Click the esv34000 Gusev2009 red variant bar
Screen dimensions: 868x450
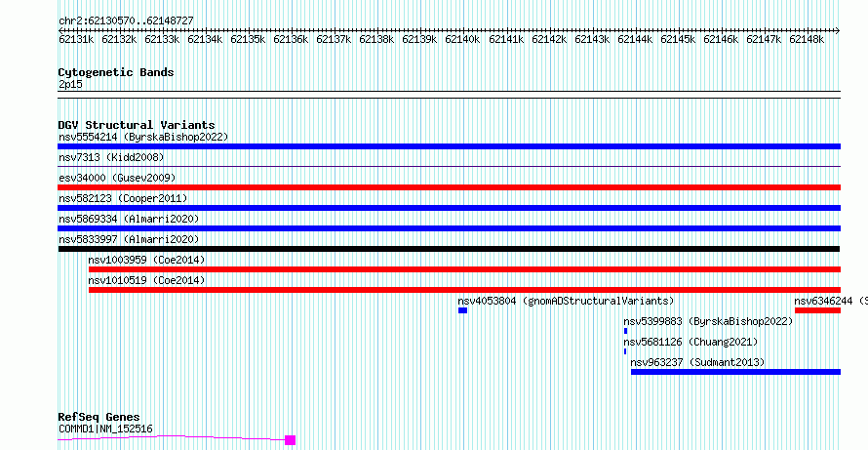(449, 187)
